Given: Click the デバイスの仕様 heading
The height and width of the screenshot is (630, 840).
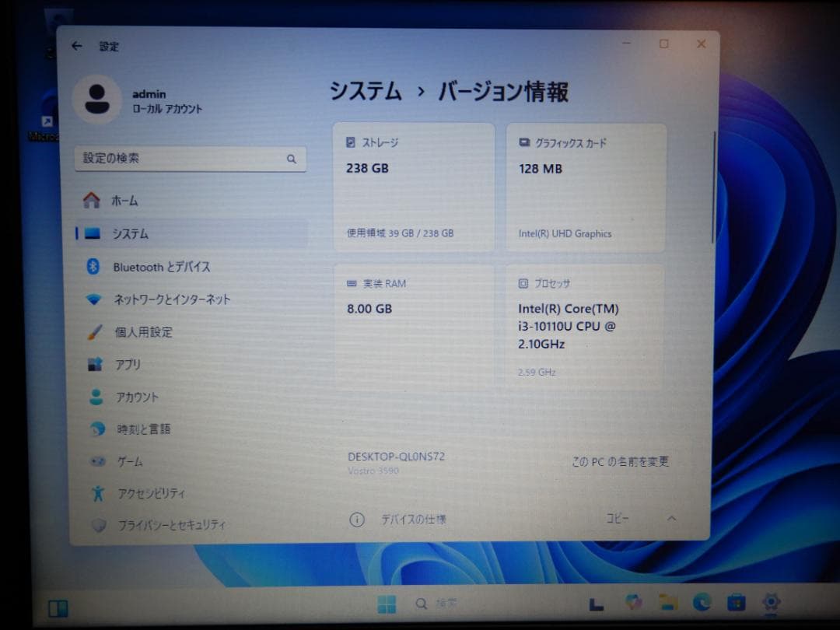Looking at the screenshot, I should (x=414, y=519).
